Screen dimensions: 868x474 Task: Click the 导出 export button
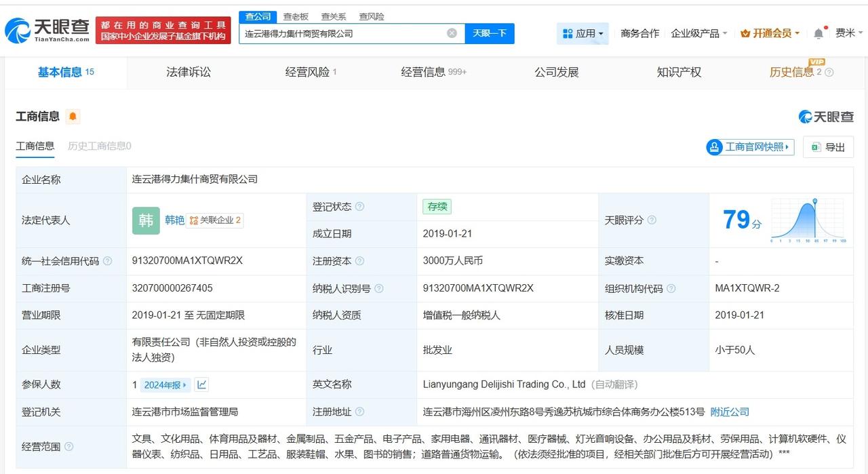pos(828,147)
